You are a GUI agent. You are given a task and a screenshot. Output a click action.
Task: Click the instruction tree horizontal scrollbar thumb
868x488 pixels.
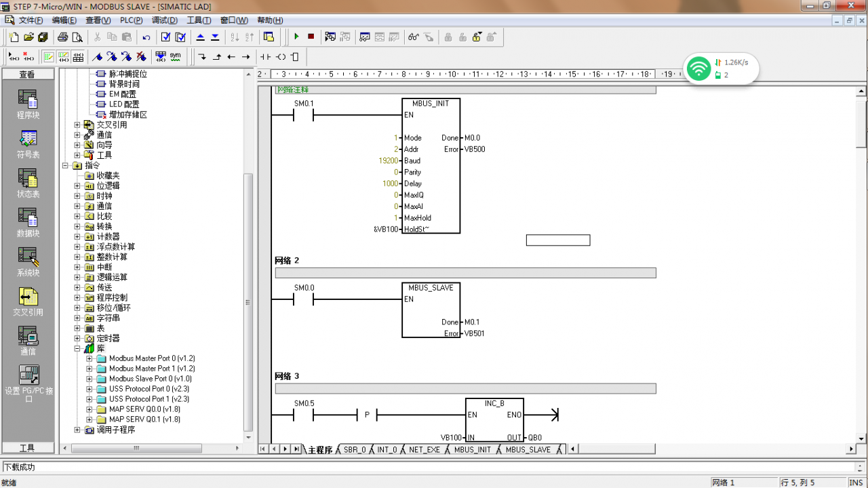coord(136,449)
